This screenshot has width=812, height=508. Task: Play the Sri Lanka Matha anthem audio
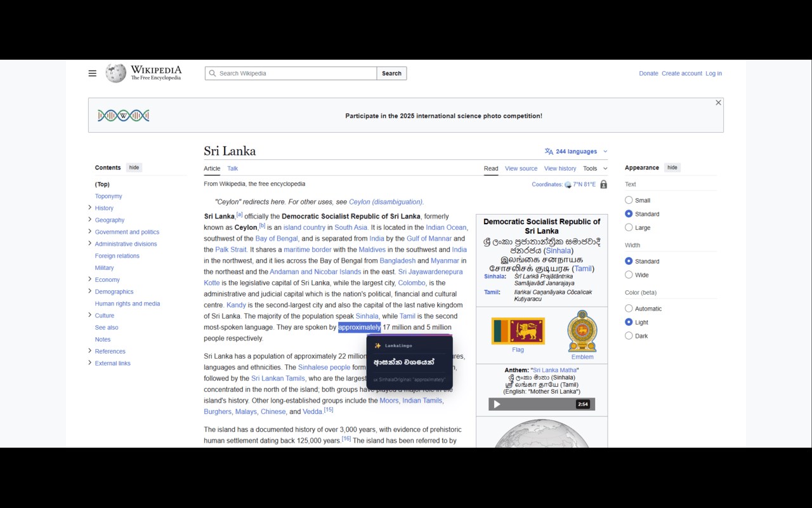[497, 404]
